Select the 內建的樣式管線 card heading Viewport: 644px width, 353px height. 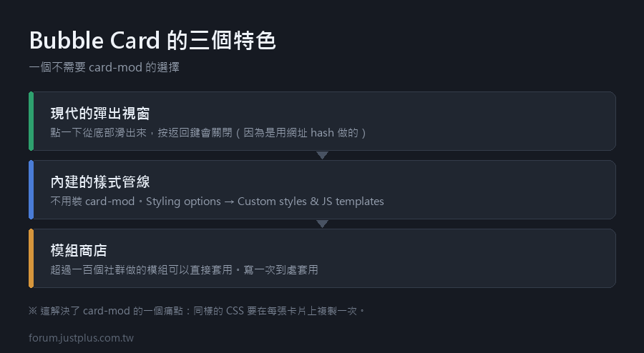100,182
